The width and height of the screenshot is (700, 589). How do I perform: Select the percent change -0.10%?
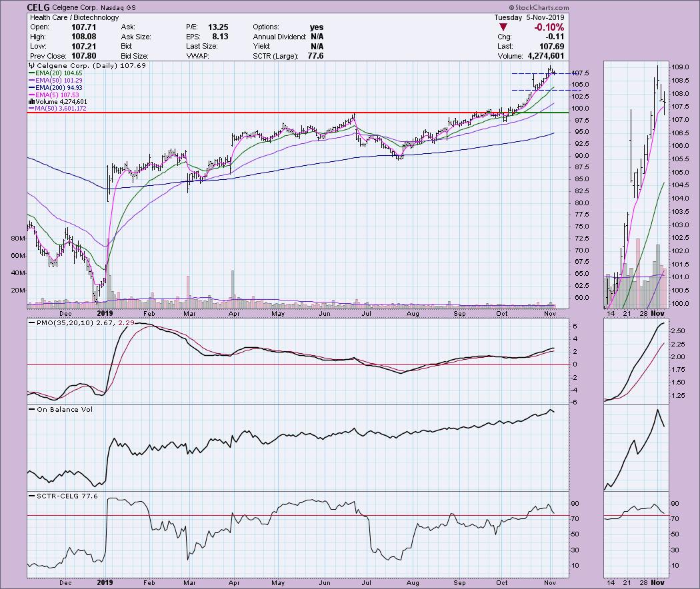(549, 27)
